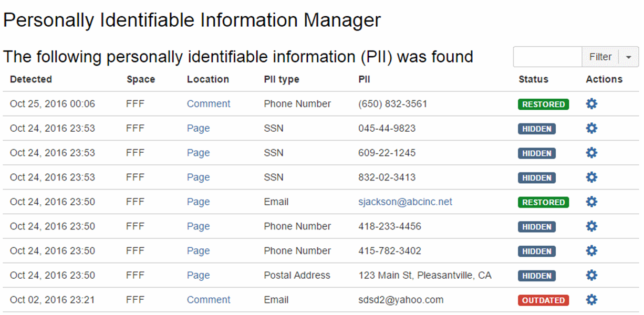Viewport: 644px width, 315px height.
Task: Open actions gear for SSN 832-02-3413
Action: pyautogui.click(x=591, y=177)
